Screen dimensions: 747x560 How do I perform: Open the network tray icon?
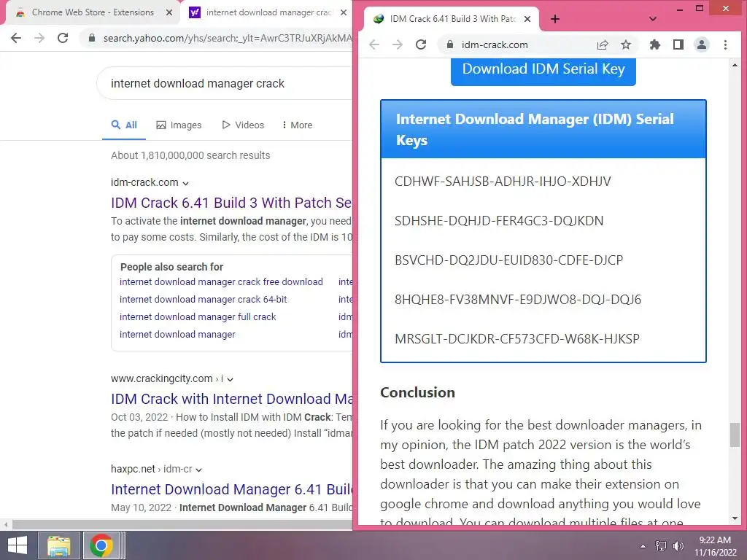tap(661, 546)
